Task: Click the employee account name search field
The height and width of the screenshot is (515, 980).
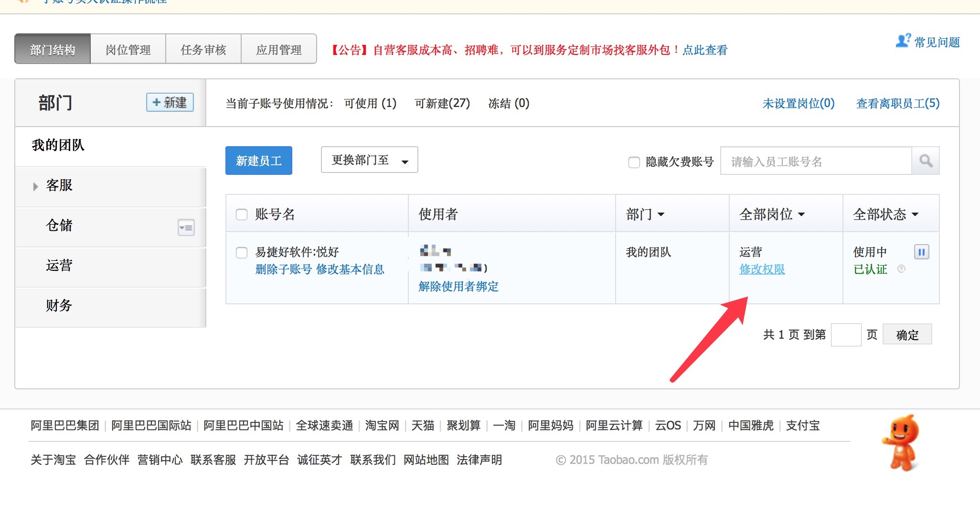Action: 816,161
